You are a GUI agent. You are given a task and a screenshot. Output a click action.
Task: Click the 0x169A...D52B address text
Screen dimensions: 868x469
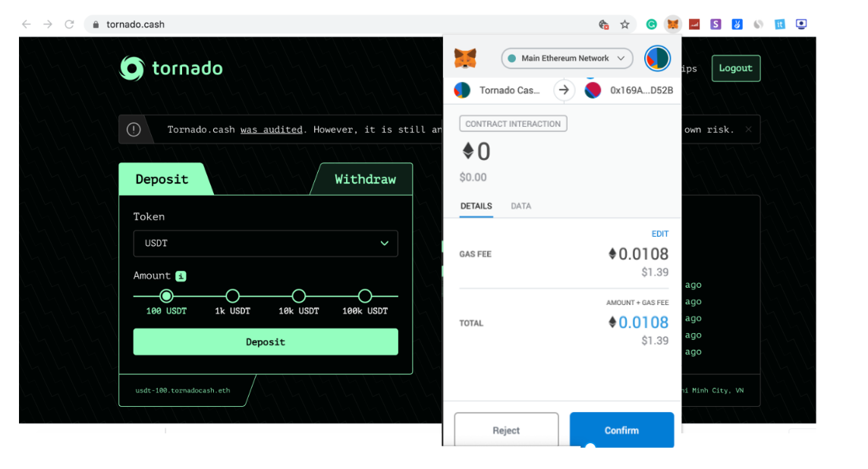tap(642, 90)
